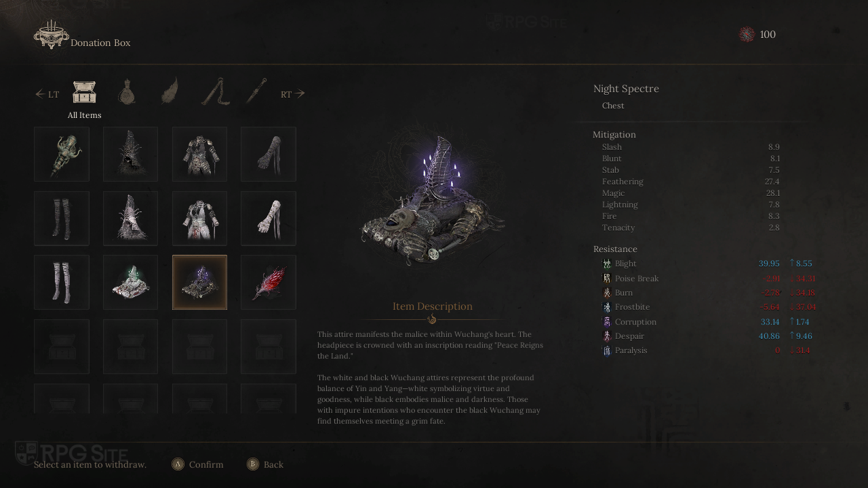
Task: Click the Frostbite resistance icon
Action: (607, 307)
